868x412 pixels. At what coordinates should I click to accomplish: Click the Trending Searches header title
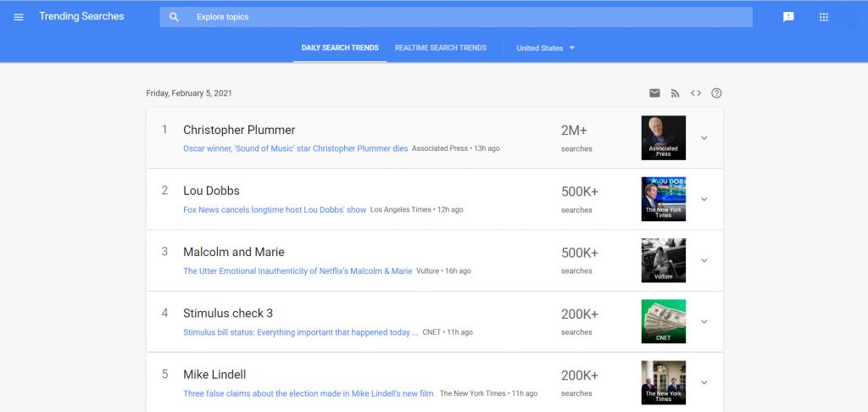click(81, 17)
